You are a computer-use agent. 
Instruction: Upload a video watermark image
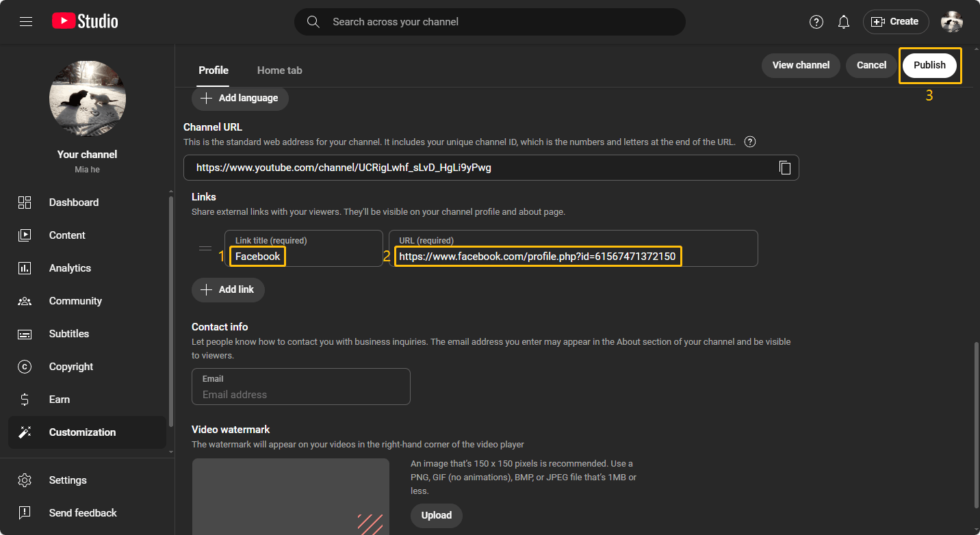coord(436,515)
